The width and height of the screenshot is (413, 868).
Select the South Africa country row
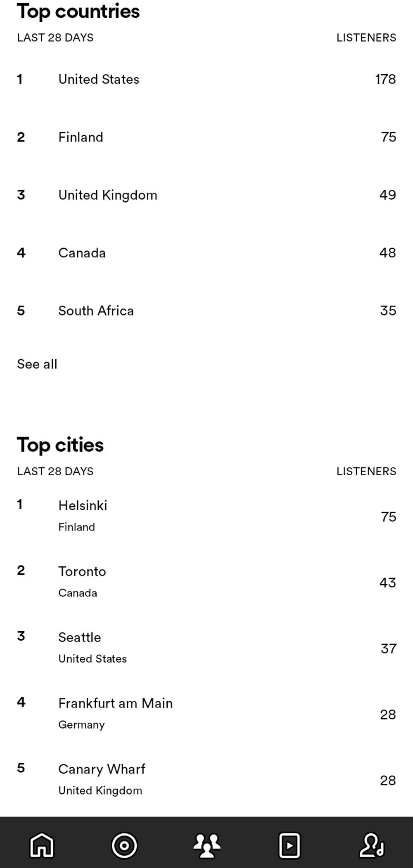[206, 310]
